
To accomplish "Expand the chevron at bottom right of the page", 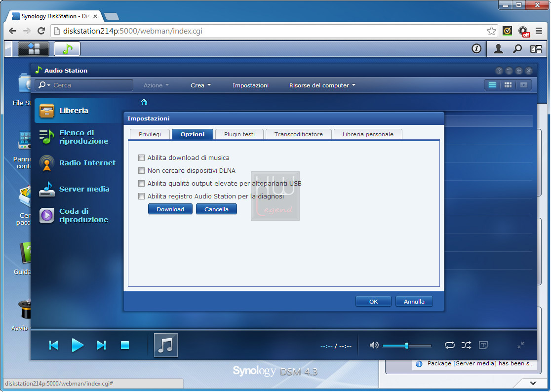I will tap(533, 383).
